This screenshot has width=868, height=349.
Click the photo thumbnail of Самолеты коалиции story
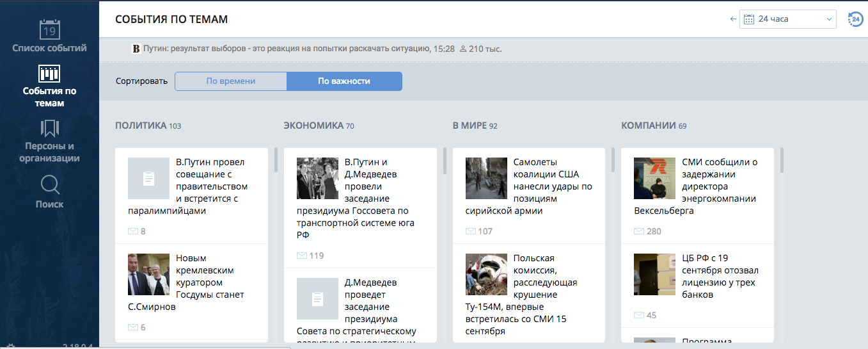[x=486, y=179]
